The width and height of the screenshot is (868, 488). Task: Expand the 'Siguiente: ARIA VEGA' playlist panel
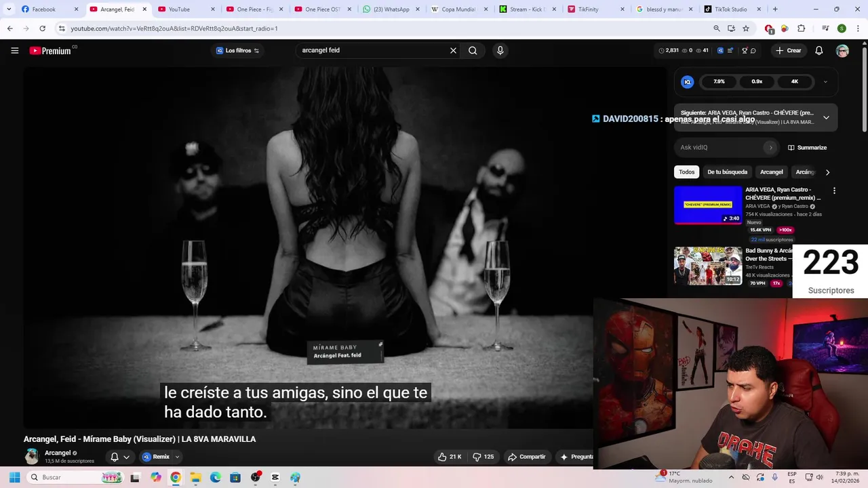(826, 117)
